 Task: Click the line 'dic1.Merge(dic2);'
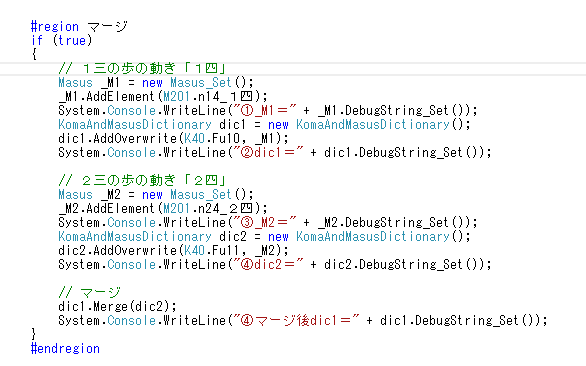pos(117,307)
